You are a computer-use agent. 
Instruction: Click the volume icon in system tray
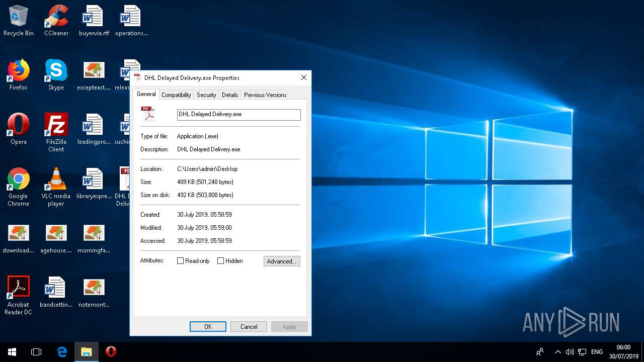coord(570,352)
